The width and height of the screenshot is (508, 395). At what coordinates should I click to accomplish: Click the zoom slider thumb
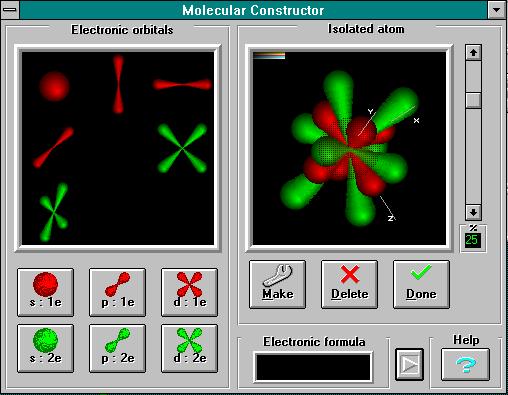click(x=473, y=100)
